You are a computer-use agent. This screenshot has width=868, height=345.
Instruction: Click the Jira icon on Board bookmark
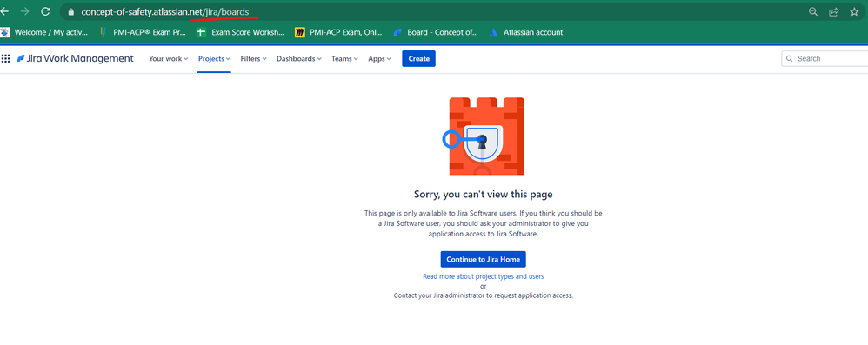(x=397, y=32)
